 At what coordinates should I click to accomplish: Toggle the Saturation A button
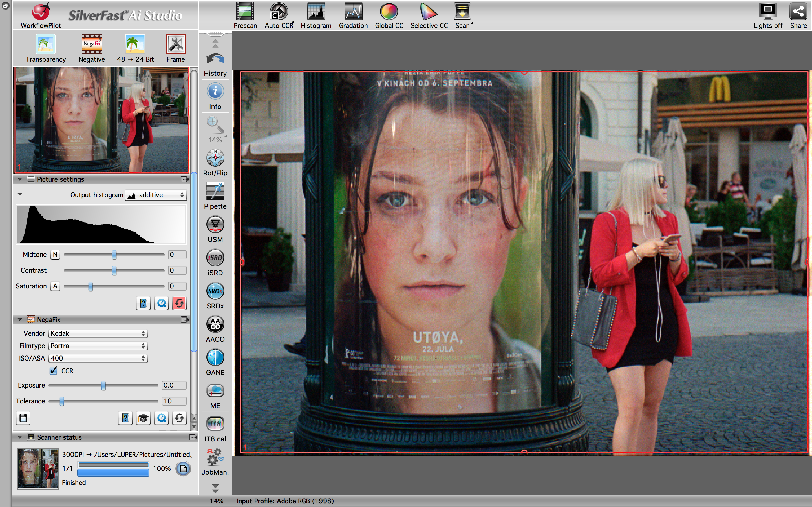(55, 286)
